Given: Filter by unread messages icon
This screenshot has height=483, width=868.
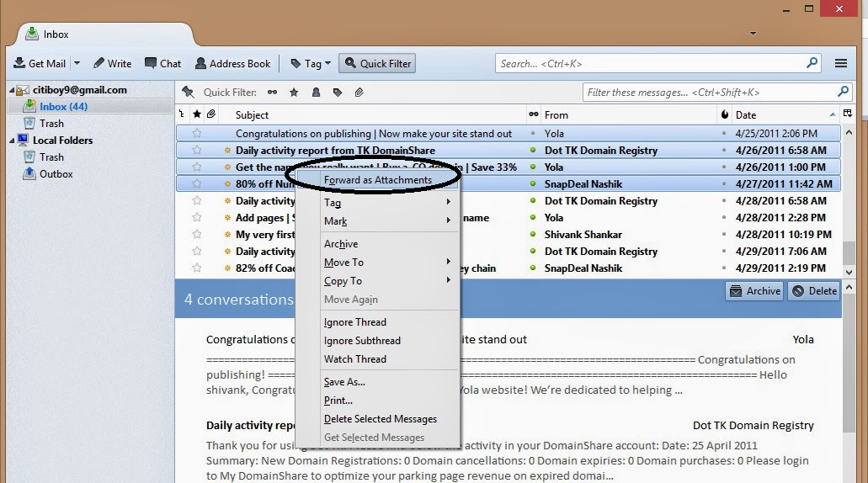Looking at the screenshot, I should tap(273, 93).
